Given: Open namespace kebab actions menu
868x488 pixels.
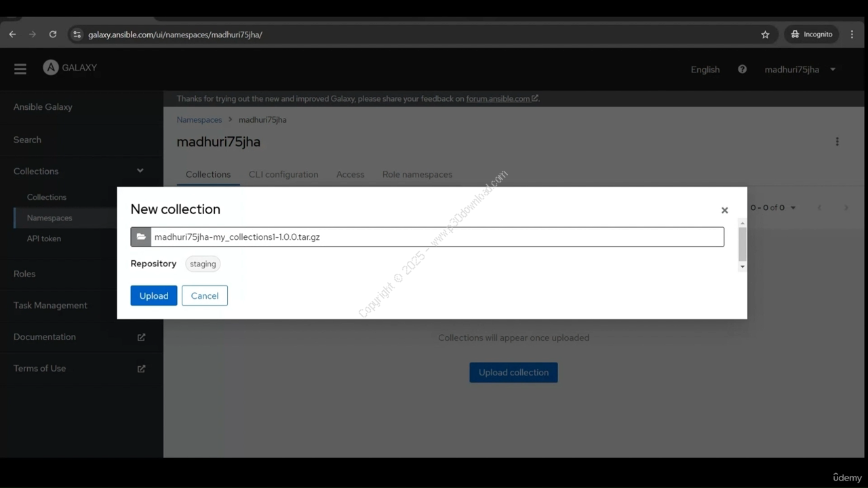Looking at the screenshot, I should (837, 142).
